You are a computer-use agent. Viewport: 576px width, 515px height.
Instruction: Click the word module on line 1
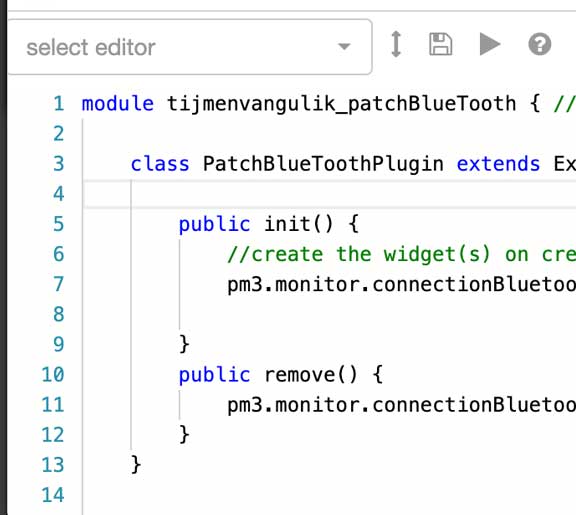pyautogui.click(x=118, y=104)
